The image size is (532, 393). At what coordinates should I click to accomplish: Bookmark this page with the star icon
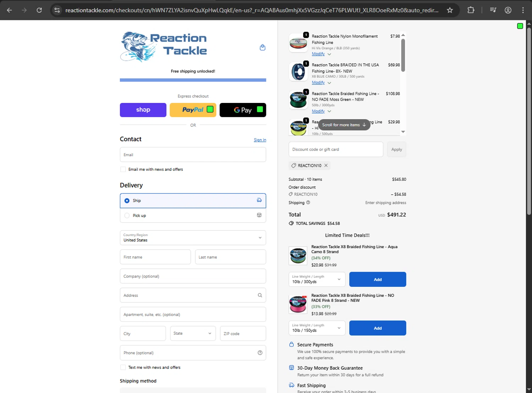click(450, 10)
